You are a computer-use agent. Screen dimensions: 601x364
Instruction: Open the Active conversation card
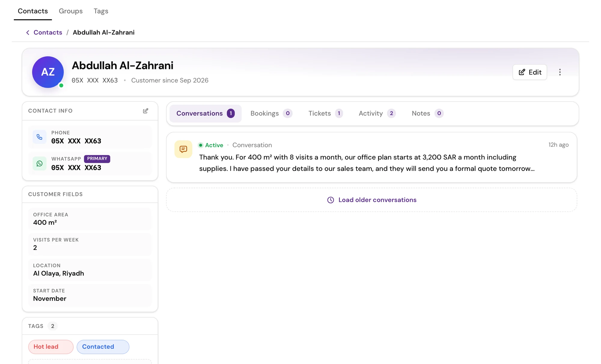(372, 157)
